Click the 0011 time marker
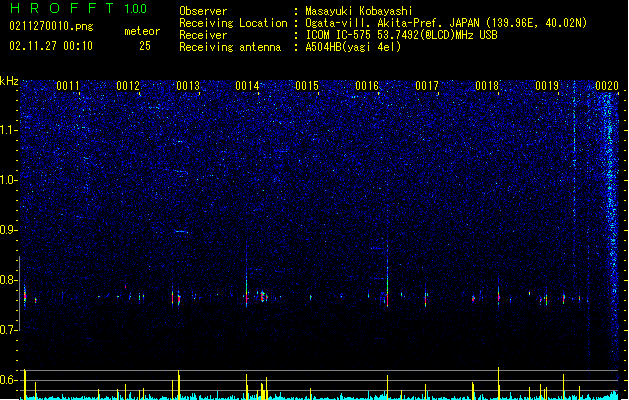 click(68, 86)
